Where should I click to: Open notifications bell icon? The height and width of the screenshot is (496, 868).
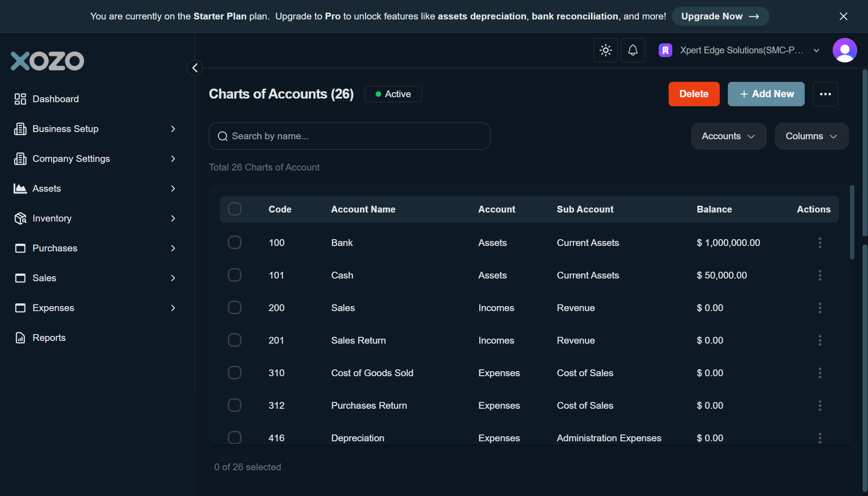click(632, 50)
